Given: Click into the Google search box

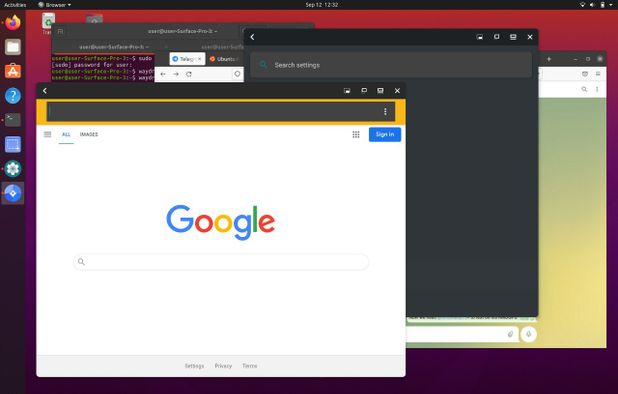Looking at the screenshot, I should click(x=221, y=262).
